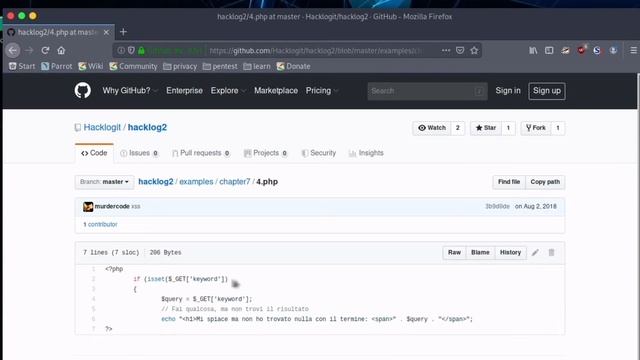640x360 pixels.
Task: Open the Community bookmark
Action: click(133, 66)
